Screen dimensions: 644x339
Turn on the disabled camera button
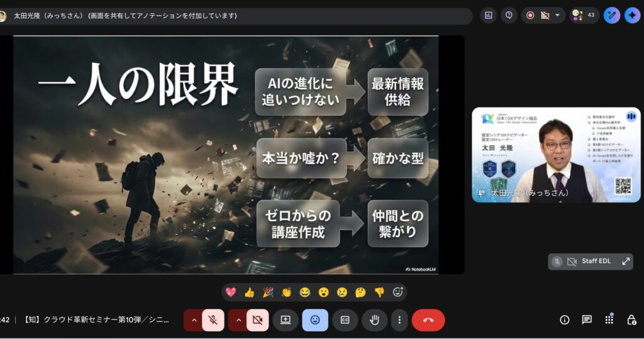257,320
